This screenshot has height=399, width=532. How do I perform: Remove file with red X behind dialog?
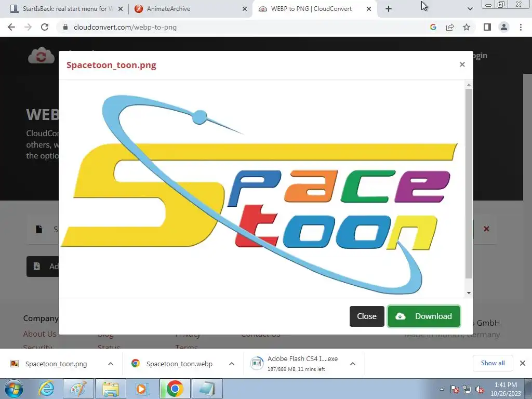pos(486,229)
